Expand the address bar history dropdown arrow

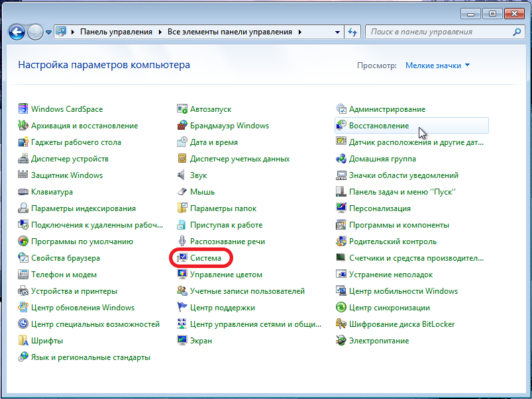point(338,32)
